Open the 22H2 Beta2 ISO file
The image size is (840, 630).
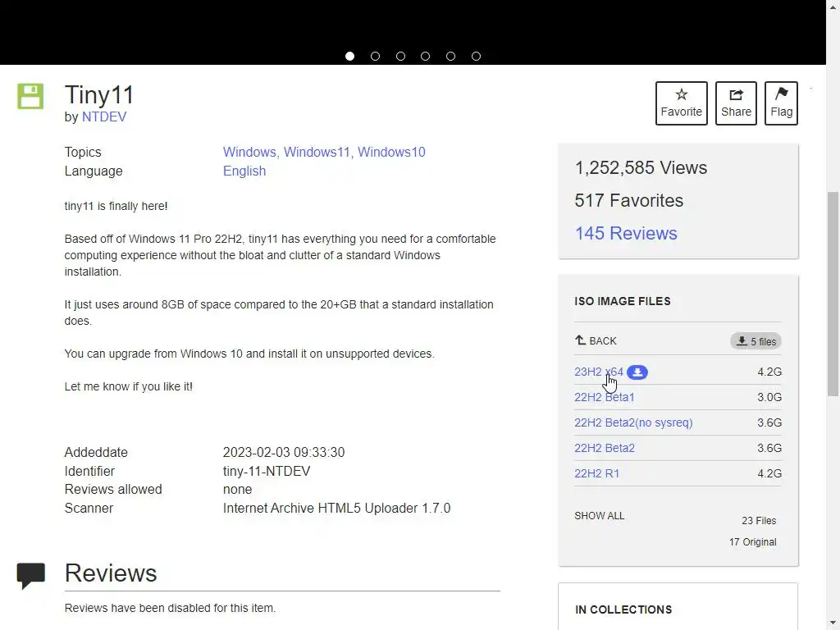(605, 448)
